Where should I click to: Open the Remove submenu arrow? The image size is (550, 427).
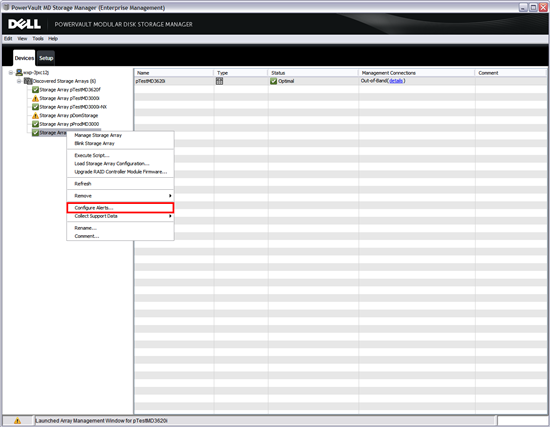[170, 196]
